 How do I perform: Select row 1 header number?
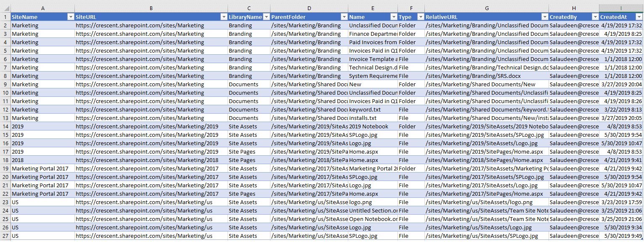pos(5,17)
